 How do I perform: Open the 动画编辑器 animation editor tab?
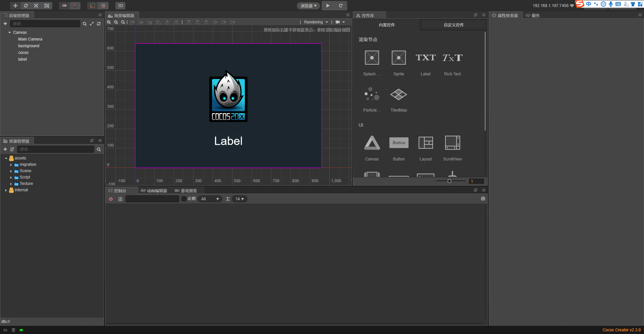(x=154, y=191)
